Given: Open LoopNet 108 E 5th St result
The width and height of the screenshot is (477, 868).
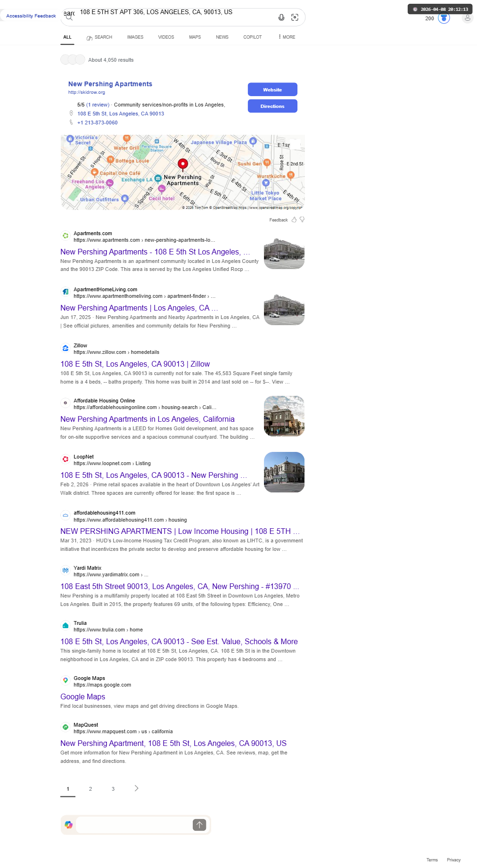Looking at the screenshot, I should pyautogui.click(x=154, y=475).
